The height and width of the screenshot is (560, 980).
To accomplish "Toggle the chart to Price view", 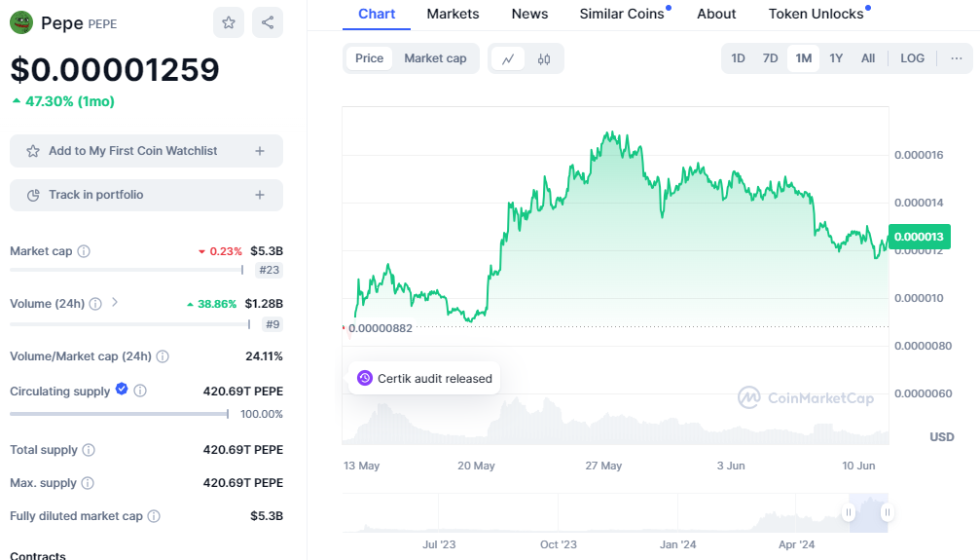I will pyautogui.click(x=370, y=58).
